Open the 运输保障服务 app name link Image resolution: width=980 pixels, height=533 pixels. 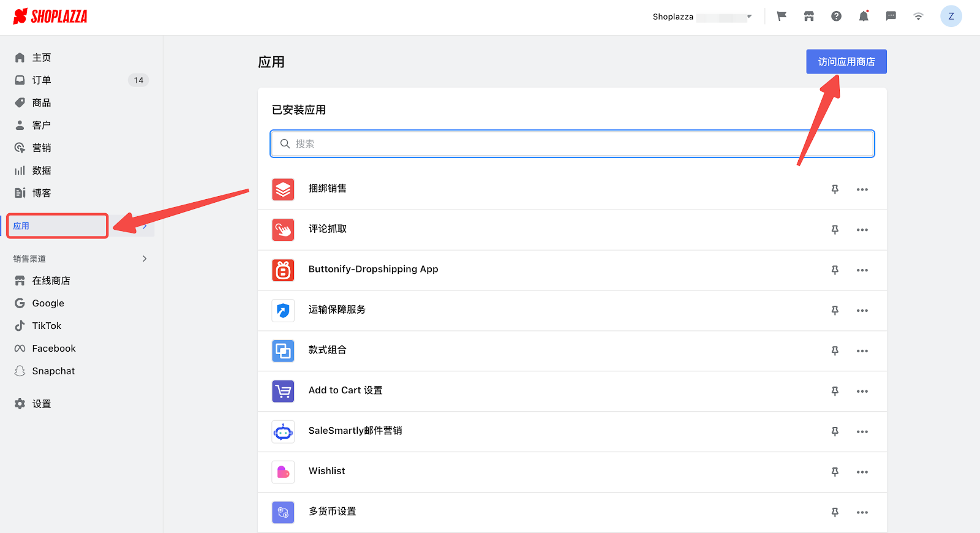337,310
